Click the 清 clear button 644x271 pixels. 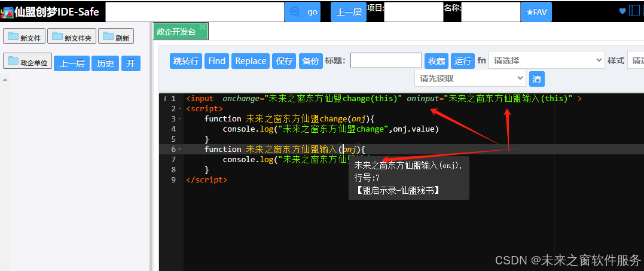pos(537,79)
